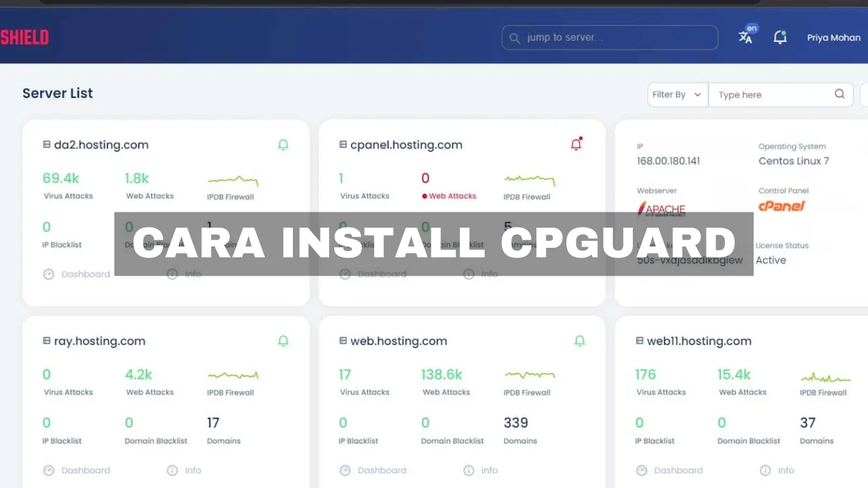Click the Active license status
This screenshot has width=868, height=488.
click(771, 261)
